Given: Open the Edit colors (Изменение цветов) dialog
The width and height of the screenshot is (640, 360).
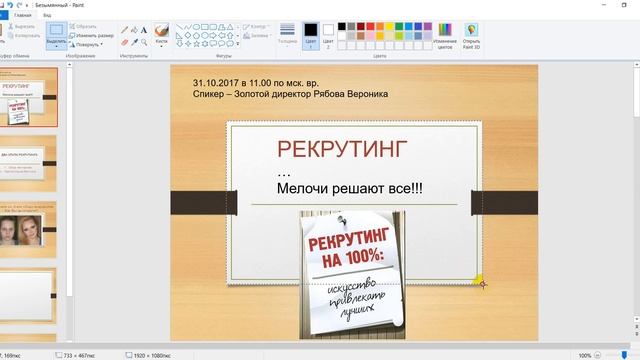Looking at the screenshot, I should (445, 36).
